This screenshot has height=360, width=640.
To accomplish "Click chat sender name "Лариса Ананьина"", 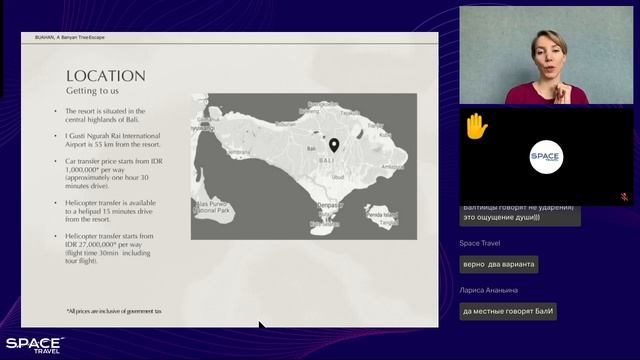I will (x=489, y=290).
